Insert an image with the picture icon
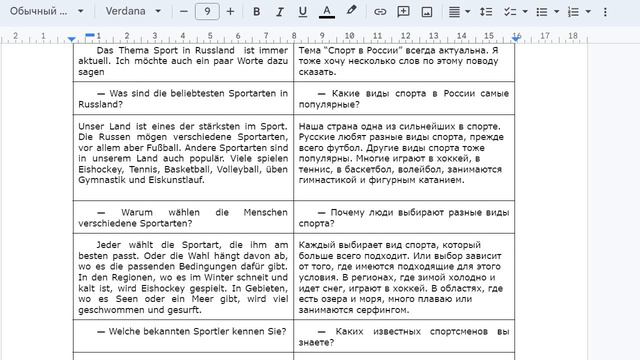 [427, 11]
